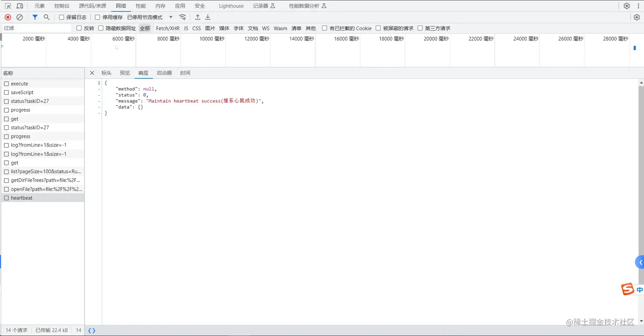644x336 pixels.
Task: Click the icon beside the execute request
Action: pyautogui.click(x=6, y=84)
